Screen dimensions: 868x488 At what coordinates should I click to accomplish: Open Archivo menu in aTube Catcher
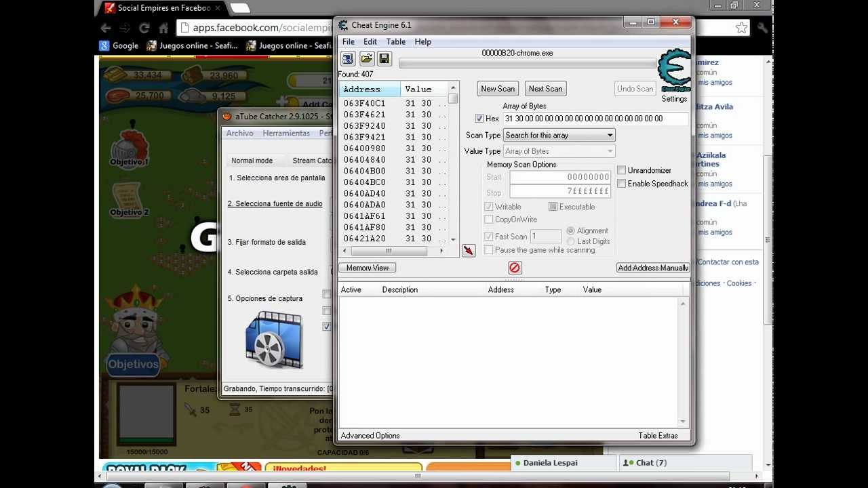click(239, 134)
